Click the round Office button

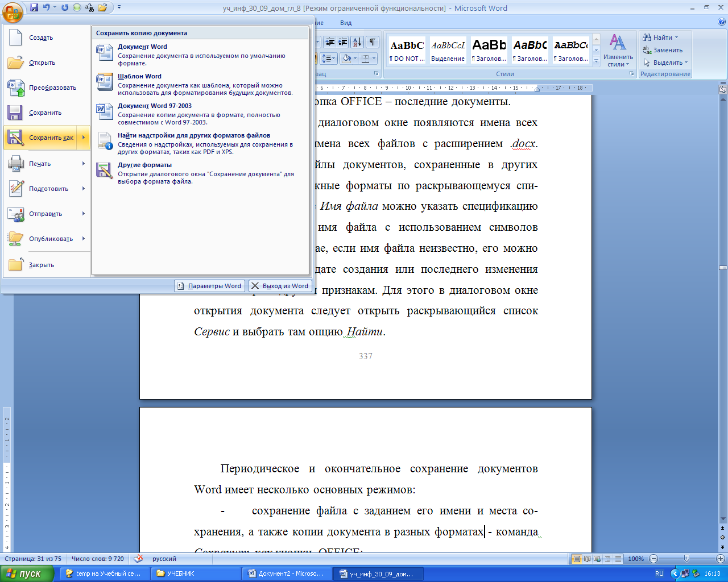(13, 11)
